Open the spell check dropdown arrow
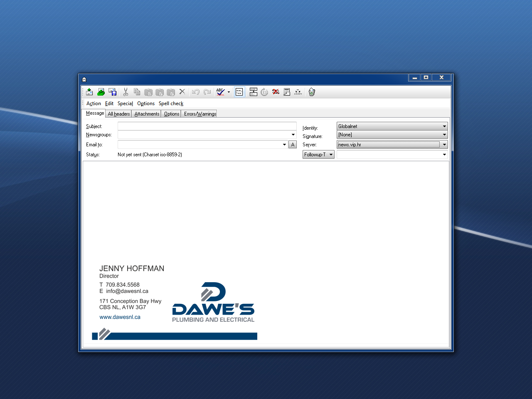Screen dimensions: 532x399 [229, 92]
